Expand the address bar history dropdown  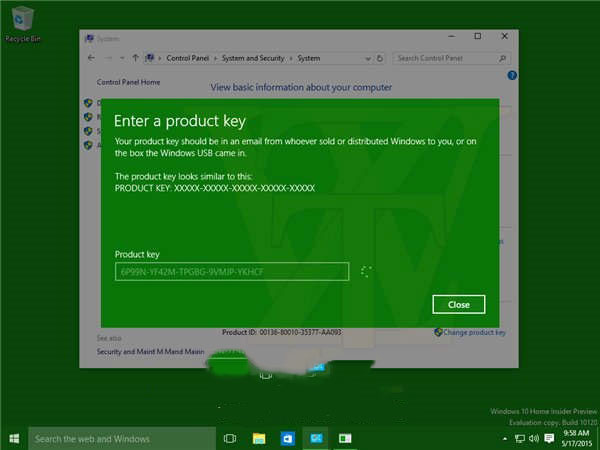[x=371, y=58]
